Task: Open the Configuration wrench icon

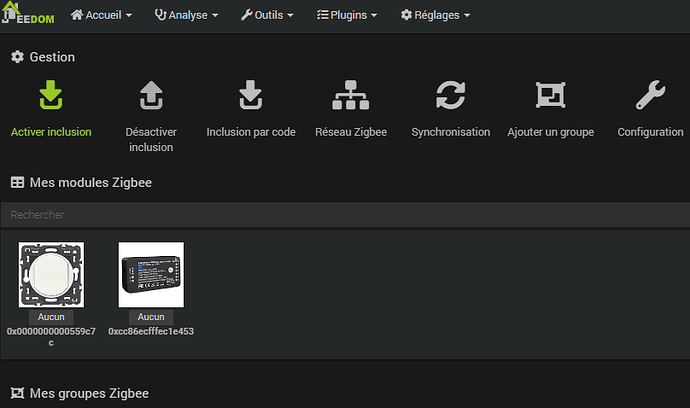Action: pyautogui.click(x=650, y=95)
